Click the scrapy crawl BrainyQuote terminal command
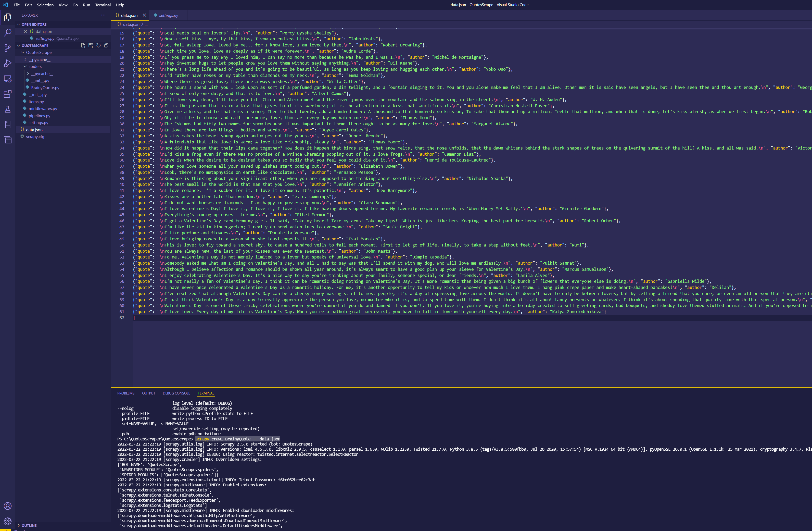This screenshot has width=812, height=531. click(238, 439)
